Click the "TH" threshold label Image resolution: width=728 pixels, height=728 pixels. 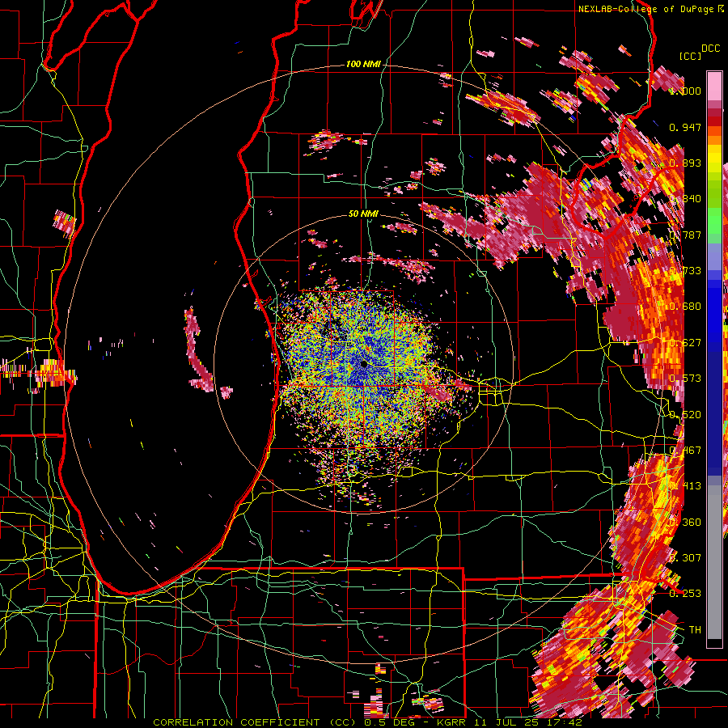695,630
